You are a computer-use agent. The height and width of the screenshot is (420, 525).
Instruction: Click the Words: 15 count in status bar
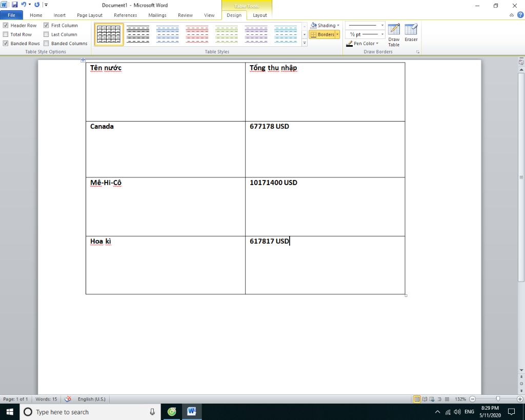(46, 399)
